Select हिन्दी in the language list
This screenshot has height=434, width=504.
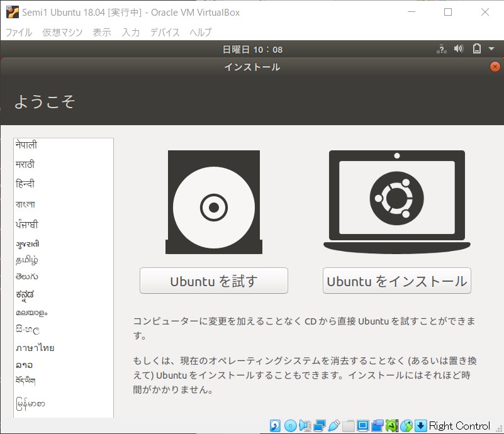(64, 184)
